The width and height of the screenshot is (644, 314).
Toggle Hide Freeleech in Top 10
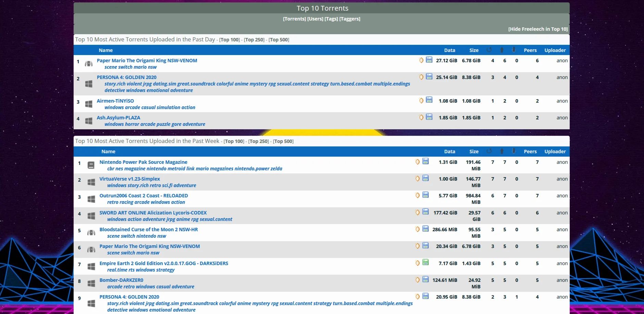coord(538,29)
